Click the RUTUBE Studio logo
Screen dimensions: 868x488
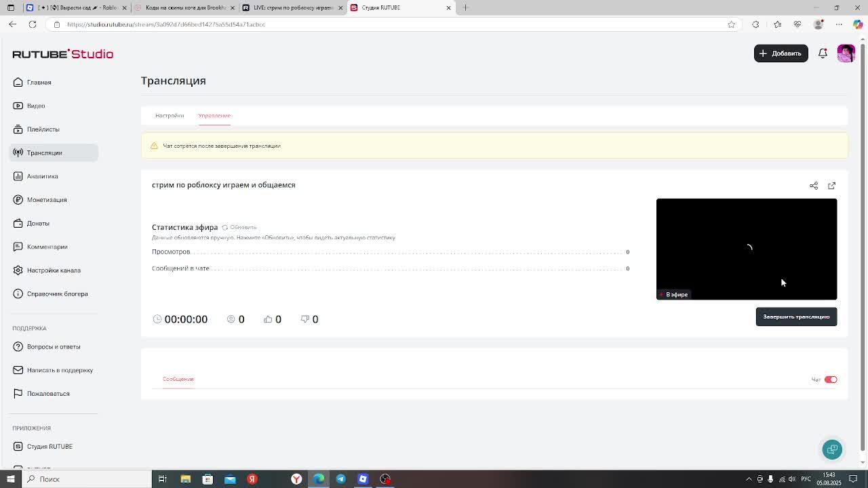click(62, 54)
